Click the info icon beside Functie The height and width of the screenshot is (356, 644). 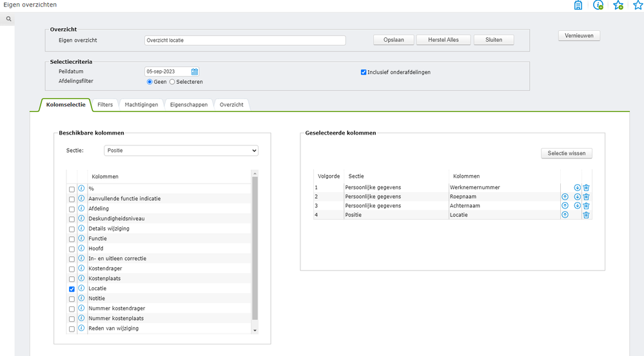coord(81,239)
